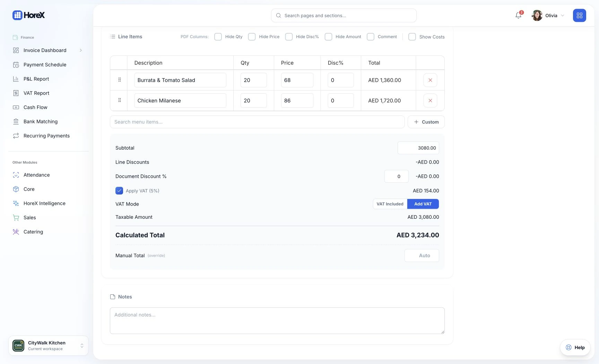599x364 pixels.
Task: Click the HoreX Intelligence sparkle icon
Action: click(16, 203)
